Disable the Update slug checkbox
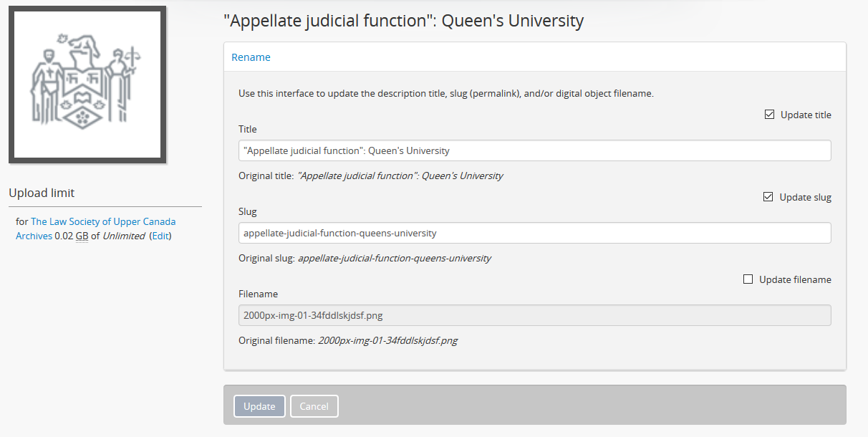868x437 pixels. (x=768, y=197)
